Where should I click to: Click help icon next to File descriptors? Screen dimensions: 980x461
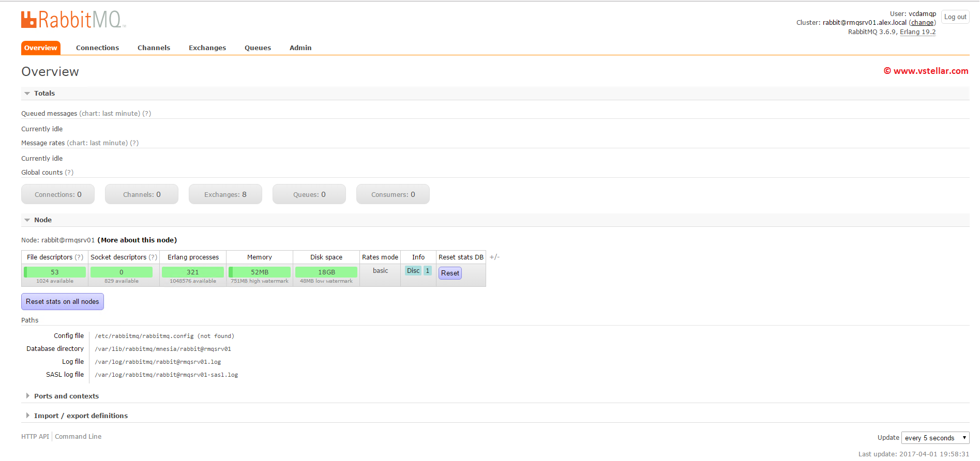point(79,257)
